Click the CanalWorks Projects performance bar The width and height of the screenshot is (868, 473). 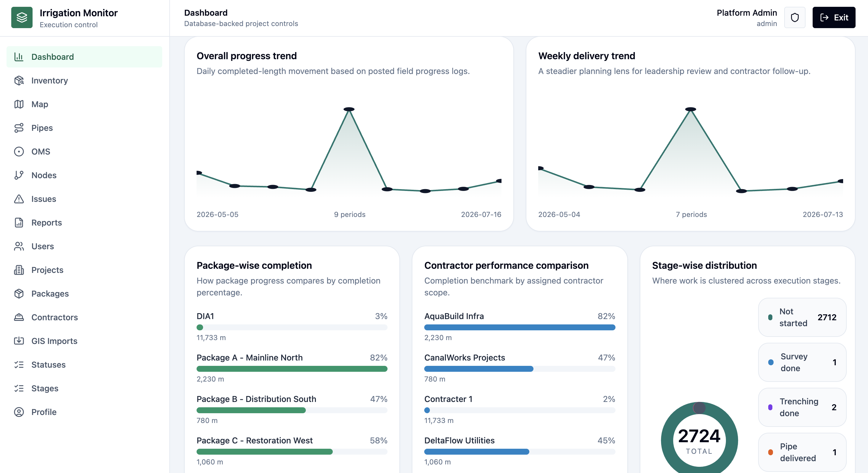click(x=520, y=369)
